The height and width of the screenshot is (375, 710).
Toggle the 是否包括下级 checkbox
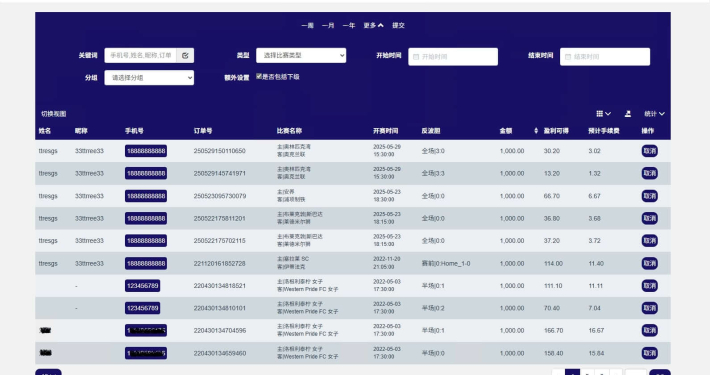259,76
